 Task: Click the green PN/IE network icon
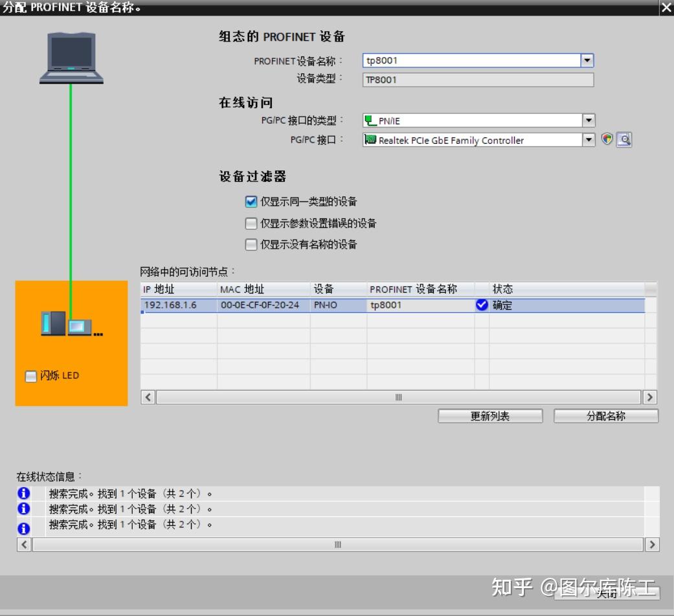[370, 120]
